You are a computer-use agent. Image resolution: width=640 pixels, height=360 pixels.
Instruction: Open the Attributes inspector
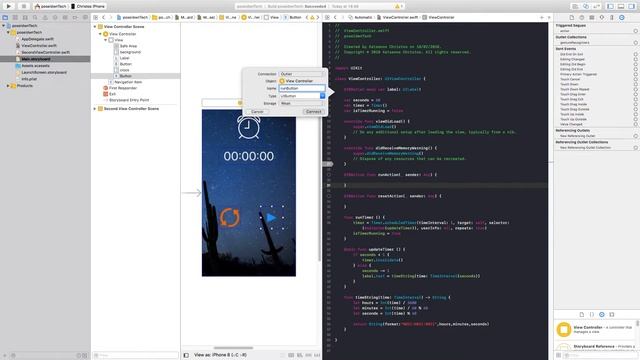coord(602,18)
